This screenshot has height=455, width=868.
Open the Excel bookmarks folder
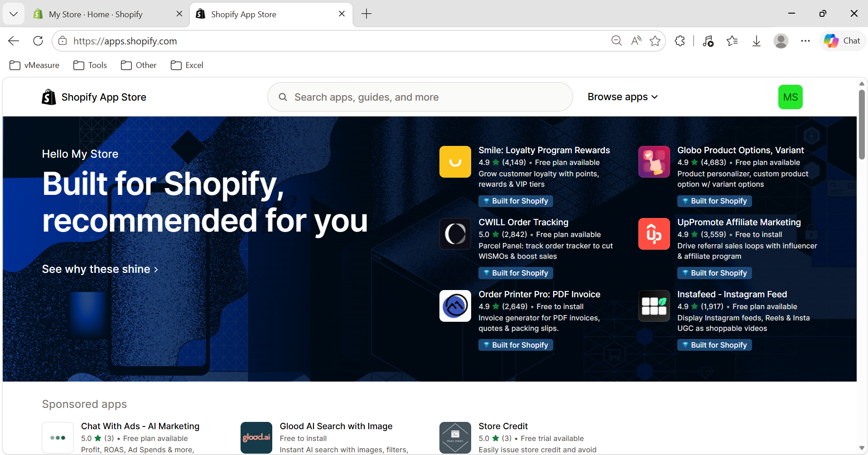187,65
